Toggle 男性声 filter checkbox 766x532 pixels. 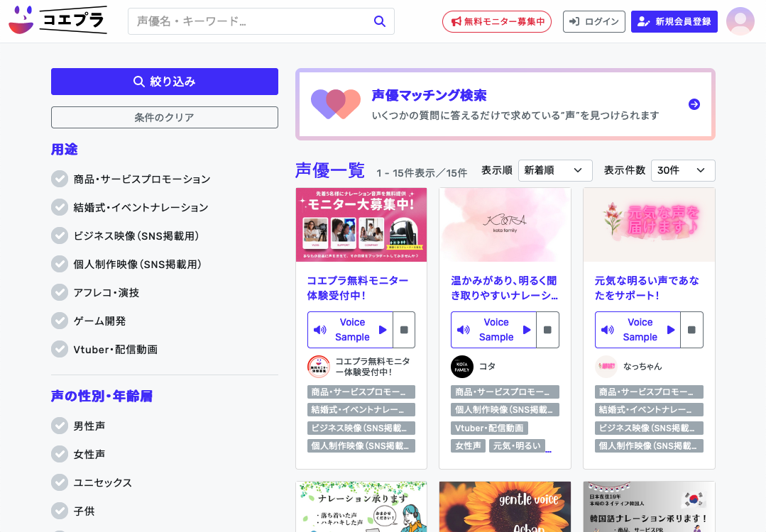[60, 426]
